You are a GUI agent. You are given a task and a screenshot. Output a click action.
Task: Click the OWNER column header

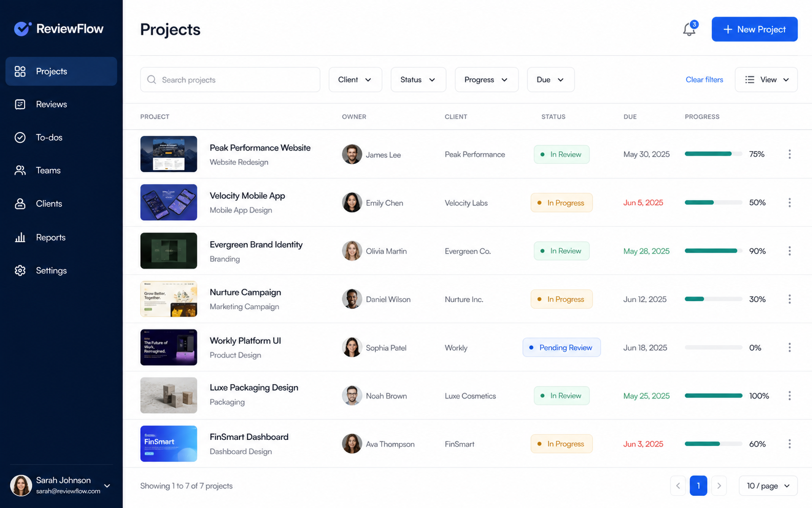point(354,117)
